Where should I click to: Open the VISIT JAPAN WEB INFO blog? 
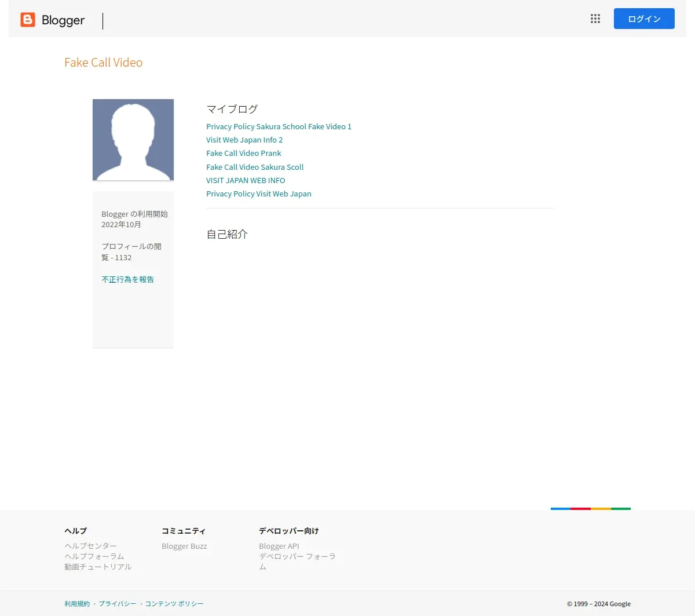[246, 180]
